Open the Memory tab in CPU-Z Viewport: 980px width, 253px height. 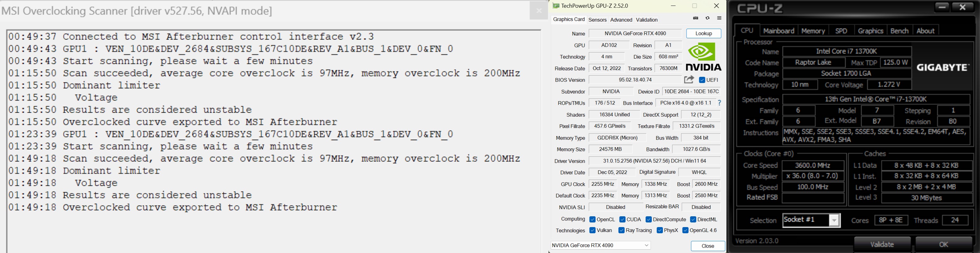pyautogui.click(x=813, y=31)
